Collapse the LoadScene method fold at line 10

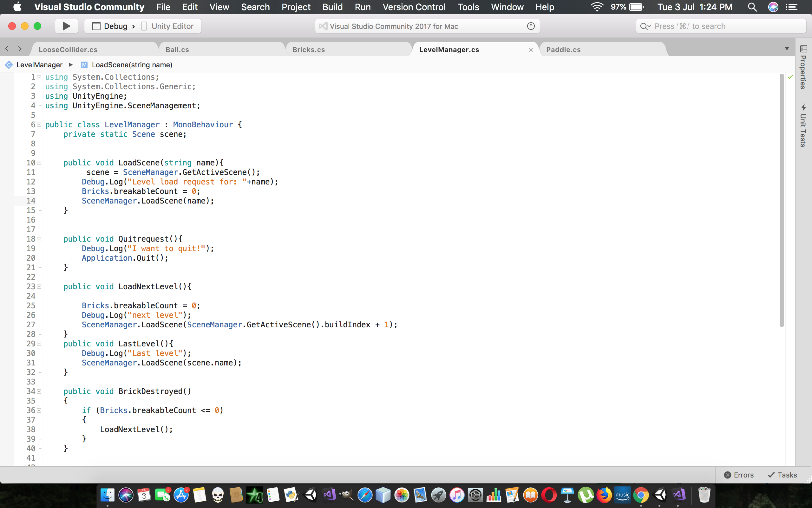[x=39, y=163]
